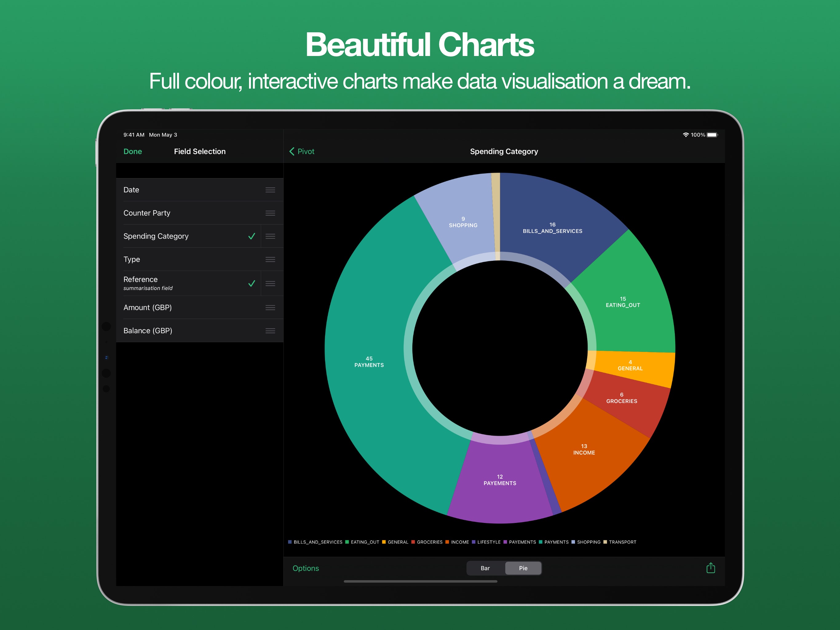Tap the reorder handle beside Counter Party
This screenshot has width=840, height=630.
[270, 213]
